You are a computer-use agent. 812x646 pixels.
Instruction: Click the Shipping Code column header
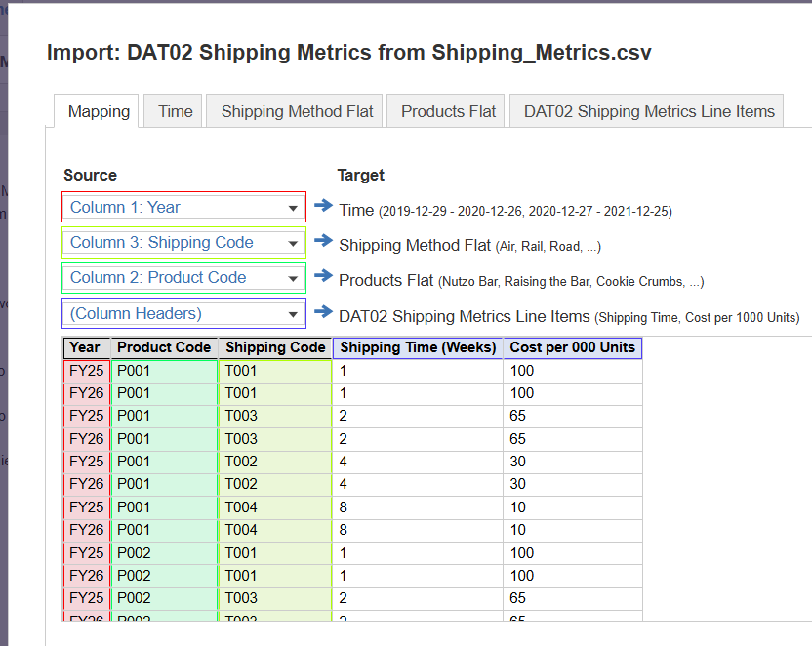(275, 347)
